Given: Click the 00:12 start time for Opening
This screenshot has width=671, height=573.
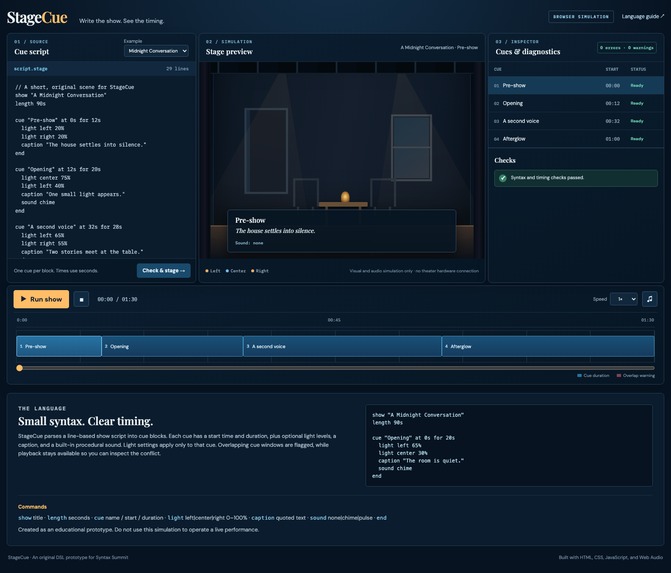Looking at the screenshot, I should 612,104.
